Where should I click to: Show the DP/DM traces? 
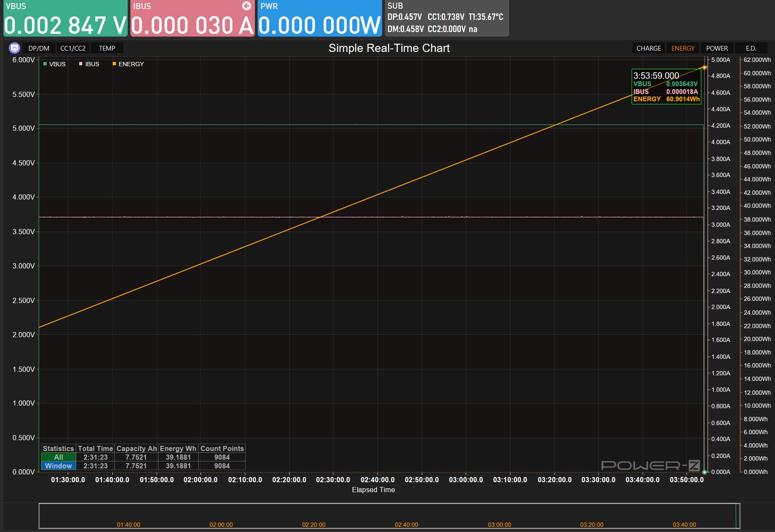(x=39, y=48)
